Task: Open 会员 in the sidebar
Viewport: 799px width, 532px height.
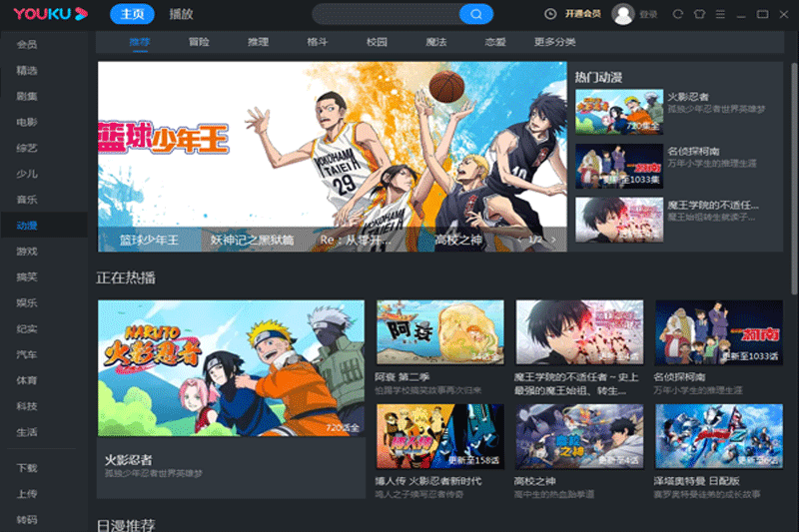Action: (27, 44)
